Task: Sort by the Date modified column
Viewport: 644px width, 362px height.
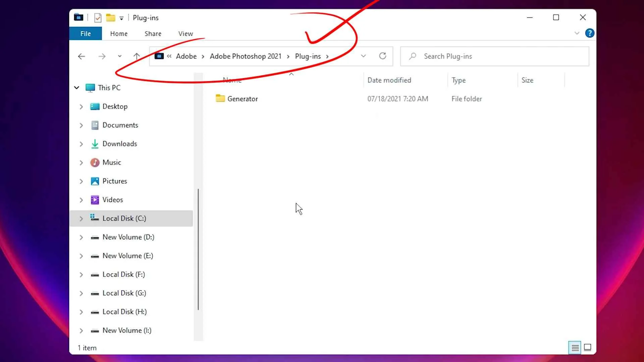Action: 389,80
